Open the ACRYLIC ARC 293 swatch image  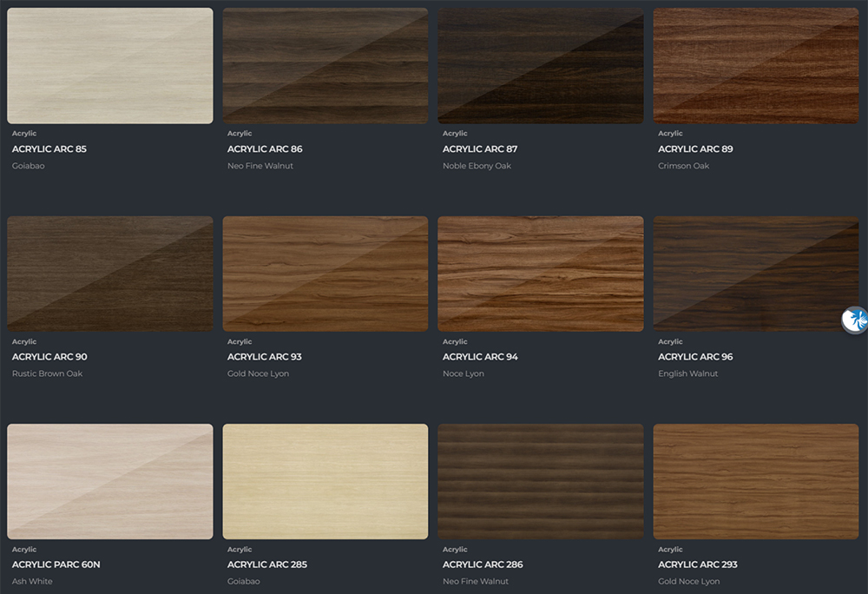[756, 482]
